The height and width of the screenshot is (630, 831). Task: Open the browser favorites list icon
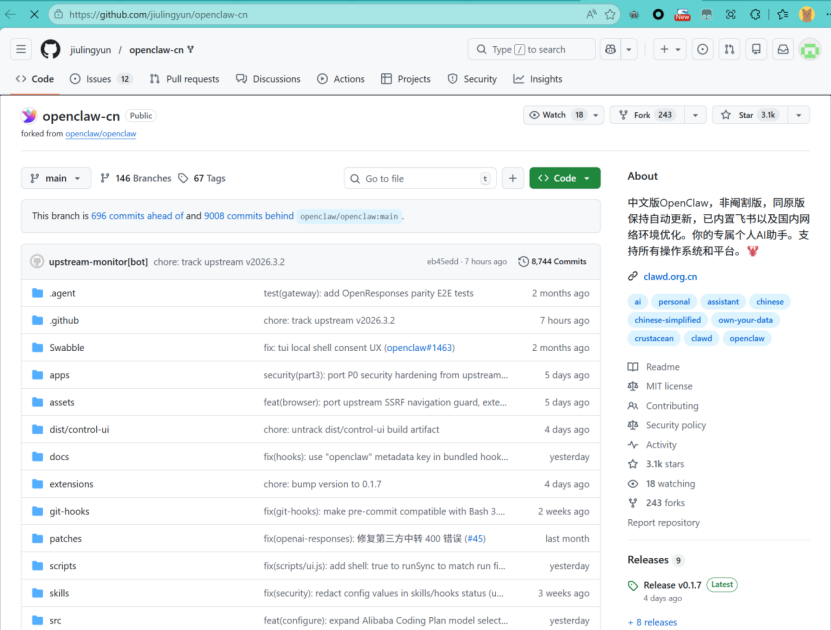click(x=783, y=14)
